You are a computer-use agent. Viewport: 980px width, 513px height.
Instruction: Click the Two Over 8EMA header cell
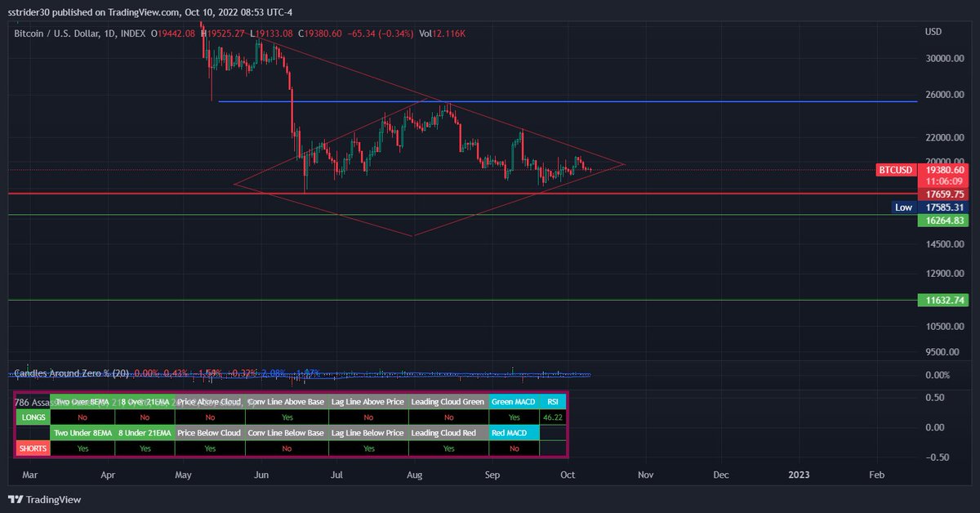(82, 401)
